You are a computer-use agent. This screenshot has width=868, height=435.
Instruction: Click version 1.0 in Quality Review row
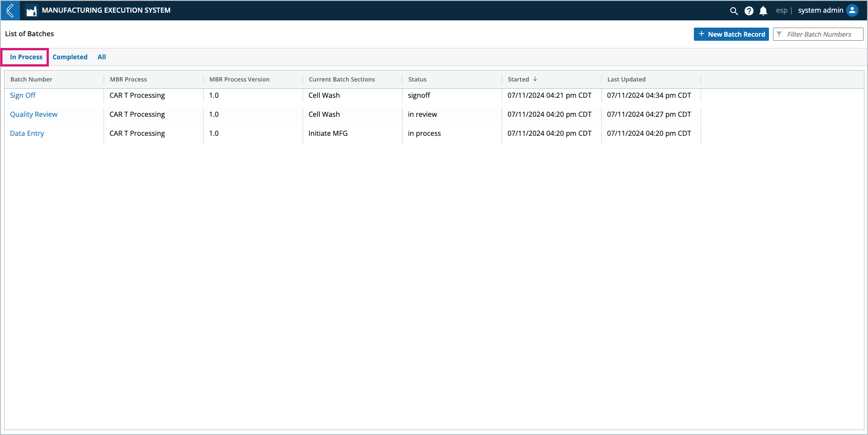pos(214,115)
